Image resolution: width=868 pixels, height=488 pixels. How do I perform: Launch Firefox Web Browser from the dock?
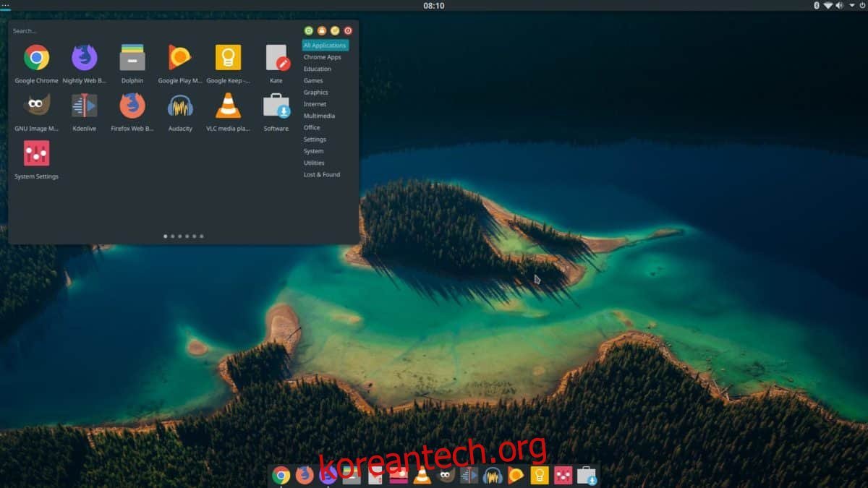305,475
